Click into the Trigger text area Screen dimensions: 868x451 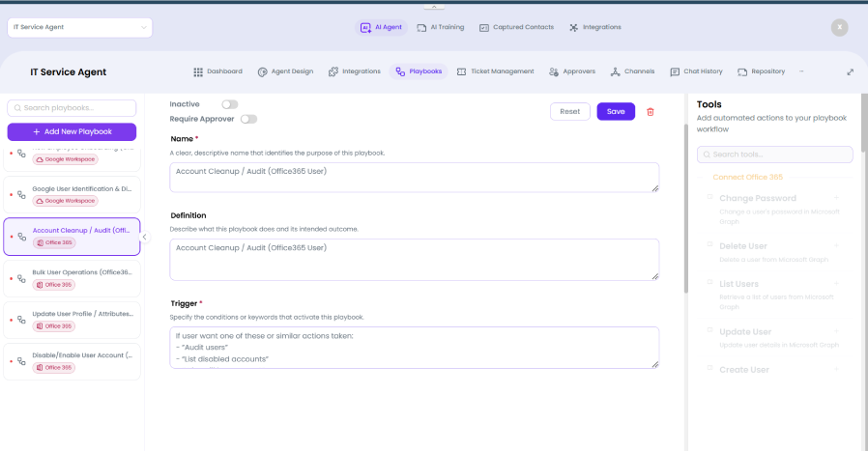pos(414,348)
